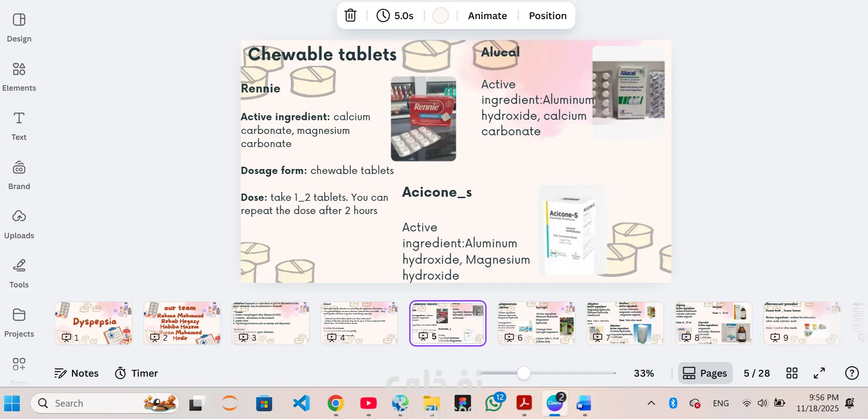This screenshot has height=419, width=868.
Task: Open Adobe Acrobat from the taskbar
Action: click(524, 404)
